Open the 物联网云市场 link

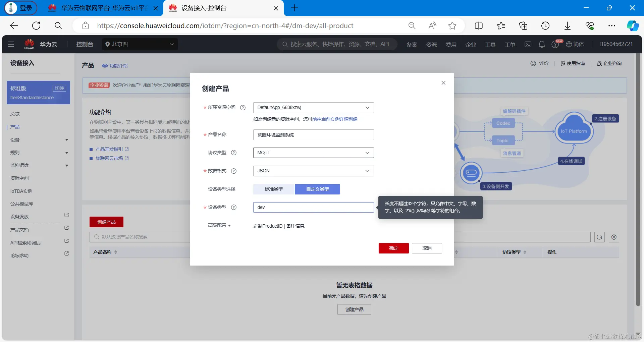click(x=112, y=158)
